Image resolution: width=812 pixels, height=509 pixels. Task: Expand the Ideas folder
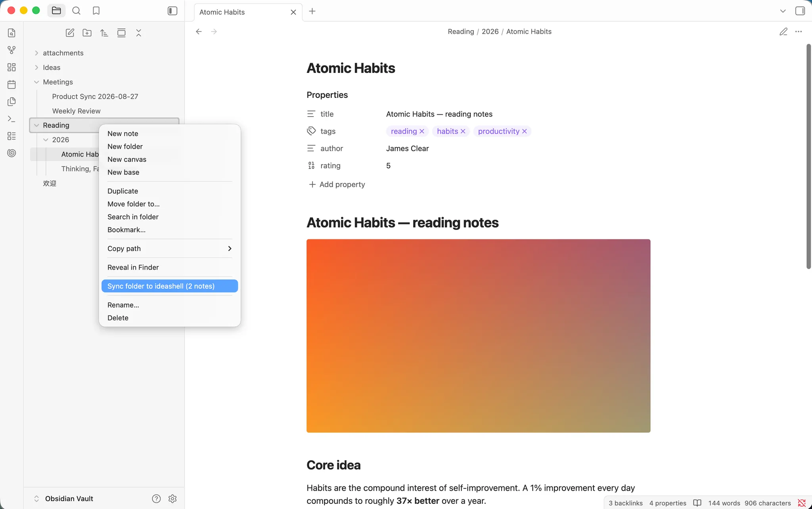(36, 67)
